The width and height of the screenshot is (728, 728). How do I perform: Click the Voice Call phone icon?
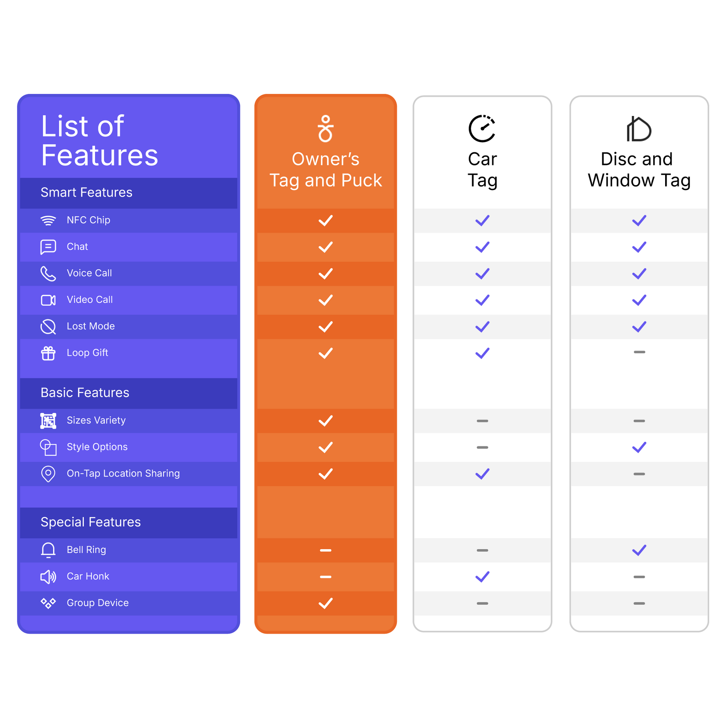(48, 273)
